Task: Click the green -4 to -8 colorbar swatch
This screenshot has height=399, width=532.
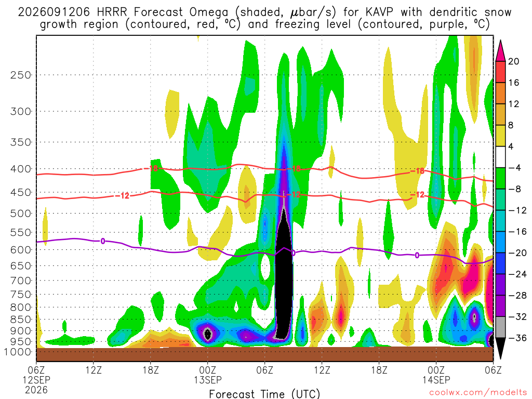Action: pos(500,178)
